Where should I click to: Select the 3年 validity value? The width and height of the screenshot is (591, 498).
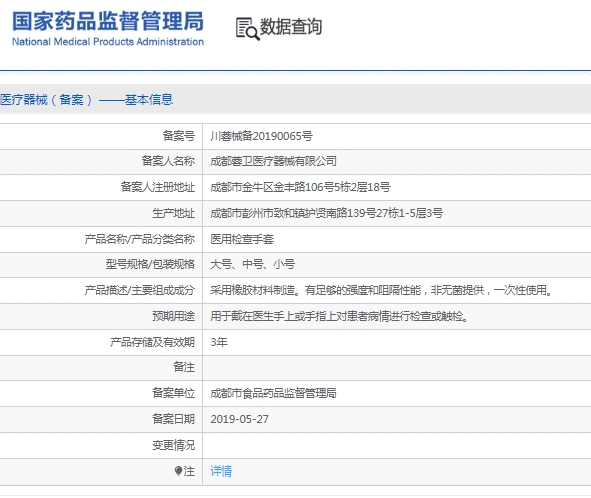(x=219, y=342)
